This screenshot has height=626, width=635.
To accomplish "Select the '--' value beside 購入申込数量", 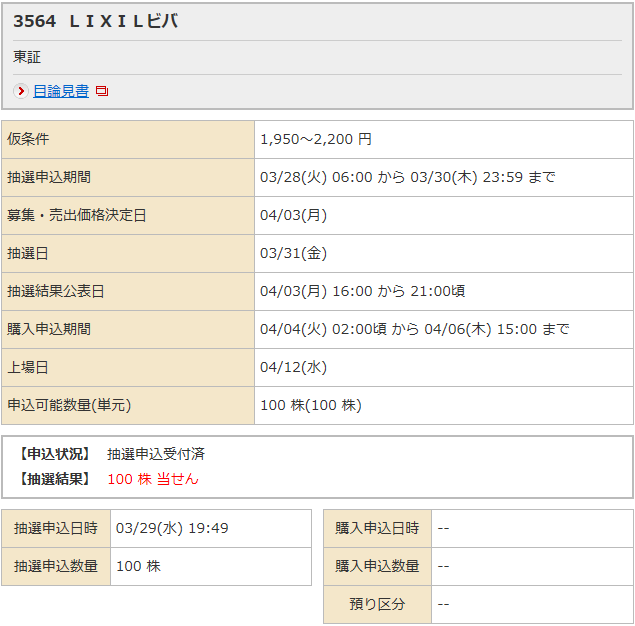I will [443, 566].
